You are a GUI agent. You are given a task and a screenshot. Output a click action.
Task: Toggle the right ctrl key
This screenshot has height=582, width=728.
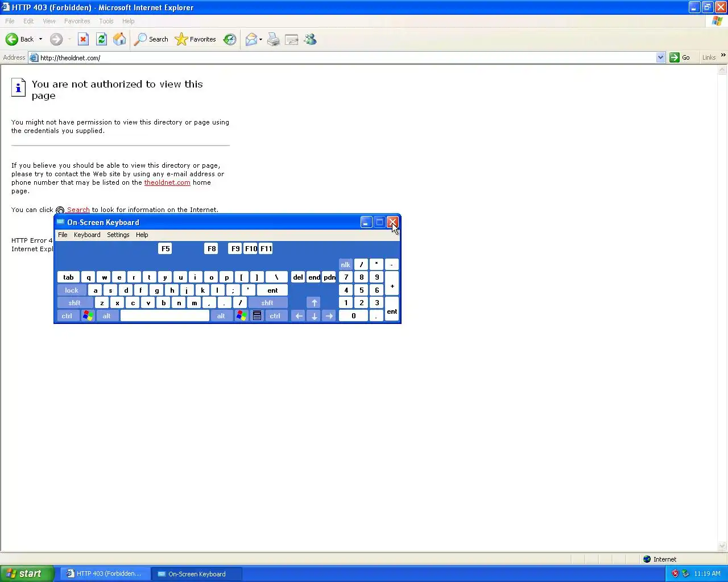pyautogui.click(x=275, y=315)
